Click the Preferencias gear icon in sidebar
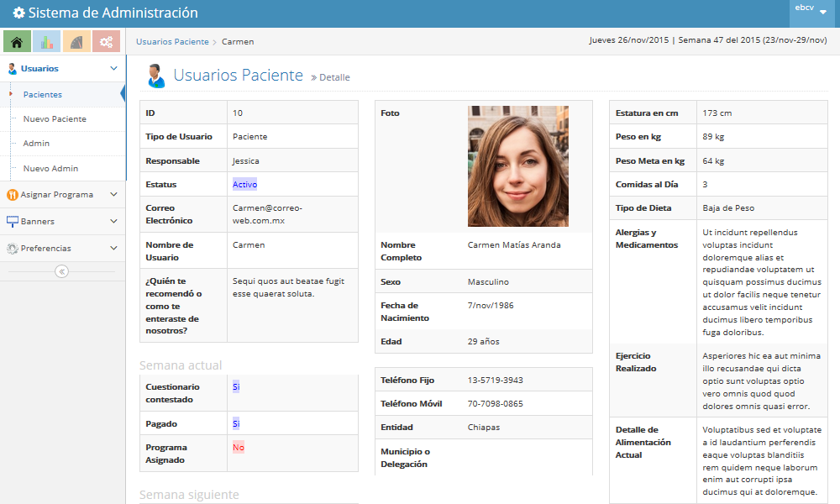The height and width of the screenshot is (504, 840). pos(12,249)
